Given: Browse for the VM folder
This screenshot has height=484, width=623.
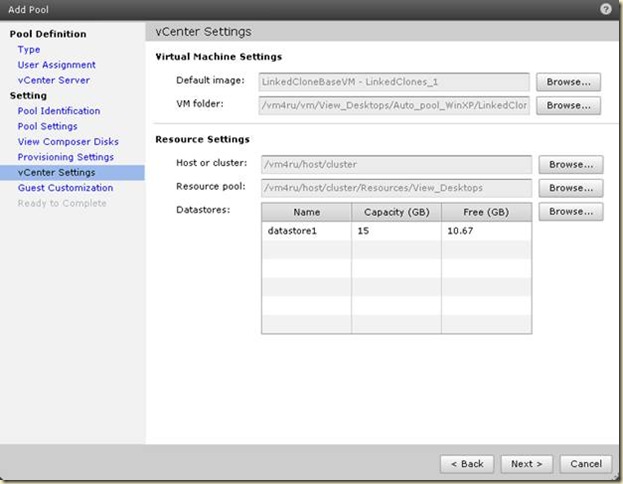Looking at the screenshot, I should pos(568,104).
